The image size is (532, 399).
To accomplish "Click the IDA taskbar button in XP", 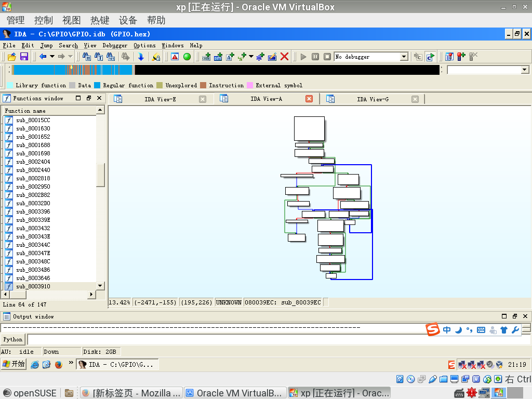I will point(117,364).
